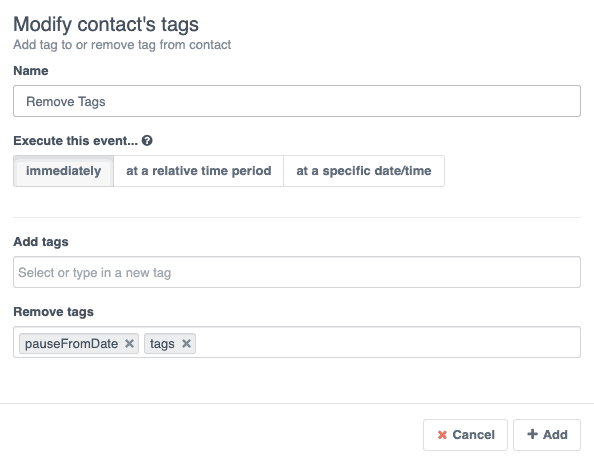This screenshot has width=594, height=463.
Task: Click the Name field label
Action: [31, 70]
